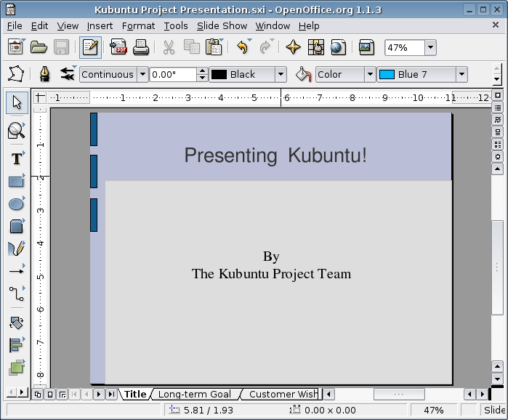Open the Edit menu

coord(39,26)
